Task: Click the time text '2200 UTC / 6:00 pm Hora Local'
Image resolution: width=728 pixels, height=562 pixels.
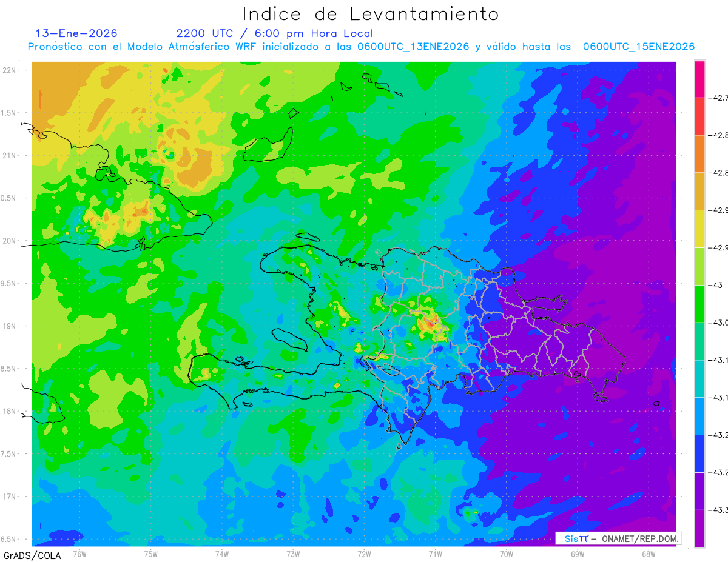Action: click(275, 33)
